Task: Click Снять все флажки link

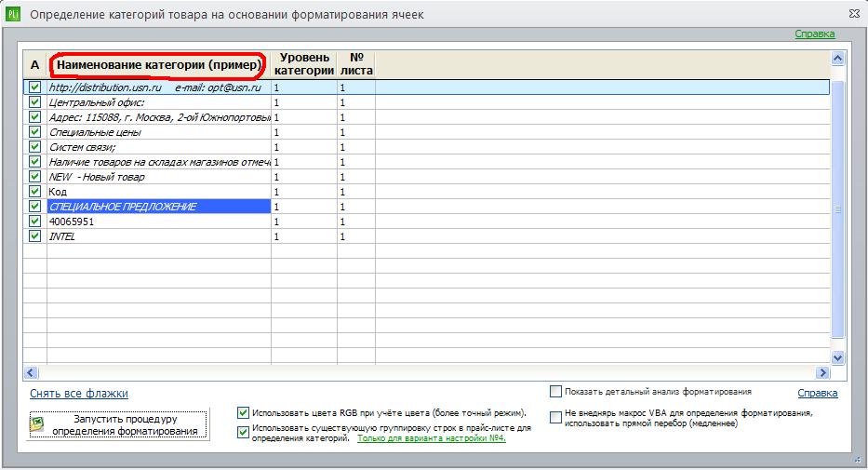Action: pyautogui.click(x=79, y=394)
